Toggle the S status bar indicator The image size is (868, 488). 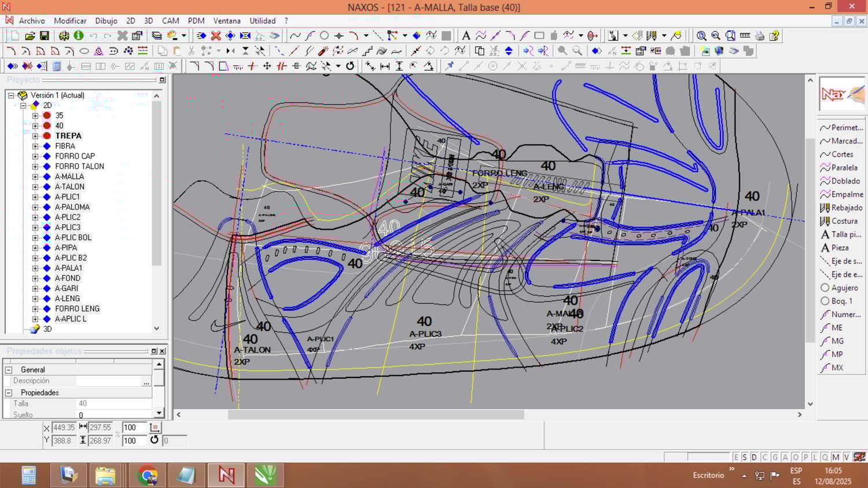point(745,457)
